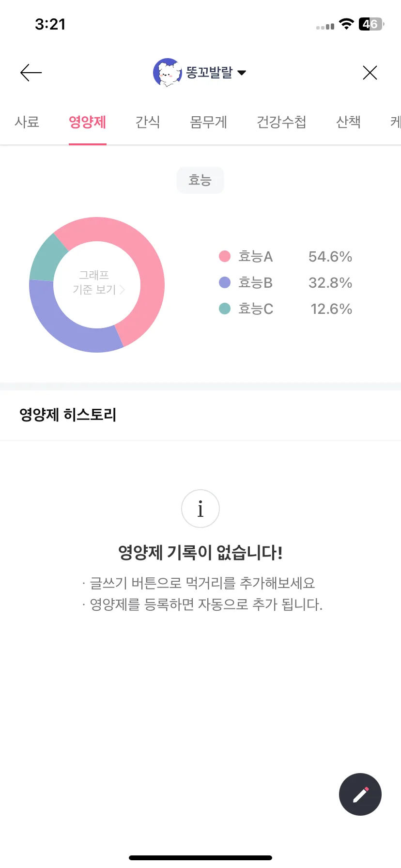
Task: Expand the 똥꼬발랄 pet selector dropdown
Action: 242,73
